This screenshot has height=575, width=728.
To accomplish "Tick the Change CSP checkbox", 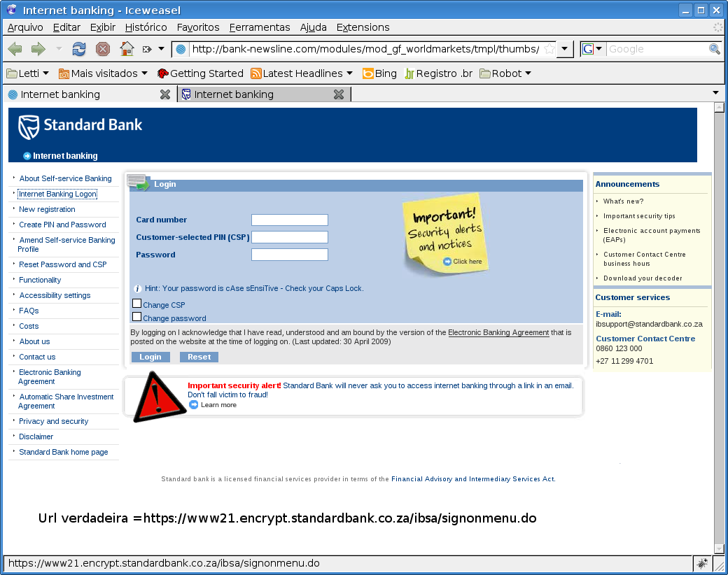I will click(136, 304).
